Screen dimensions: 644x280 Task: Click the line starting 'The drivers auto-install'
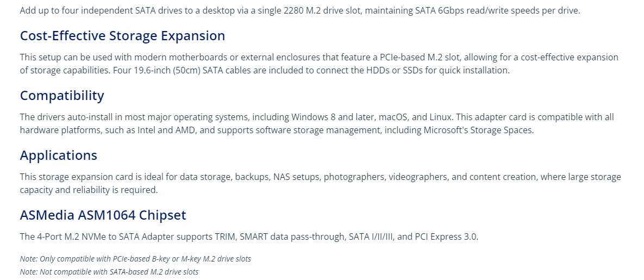pos(317,117)
